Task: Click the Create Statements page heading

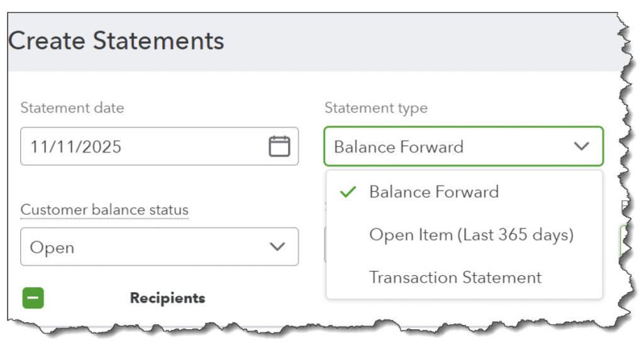Action: click(x=116, y=41)
